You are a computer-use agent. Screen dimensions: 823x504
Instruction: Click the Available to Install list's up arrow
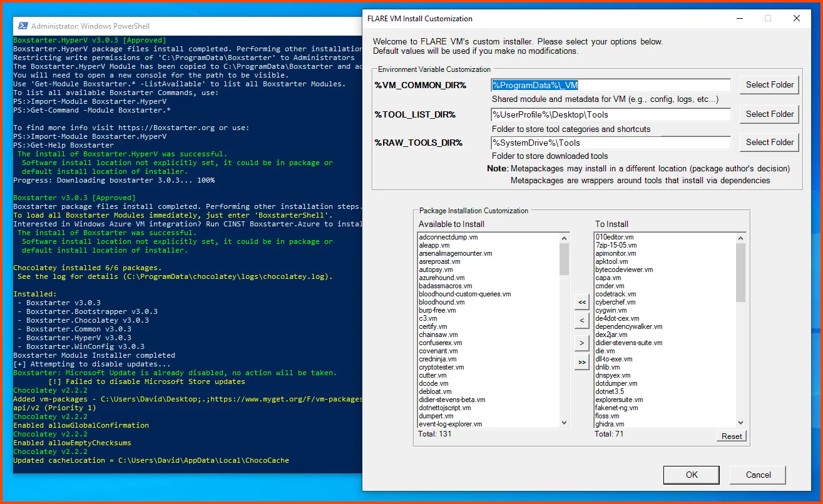[565, 238]
